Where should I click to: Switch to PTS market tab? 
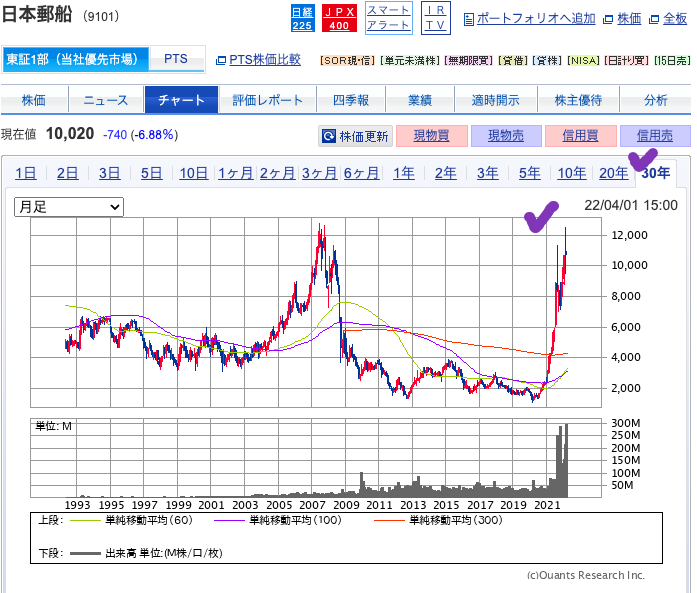(176, 59)
